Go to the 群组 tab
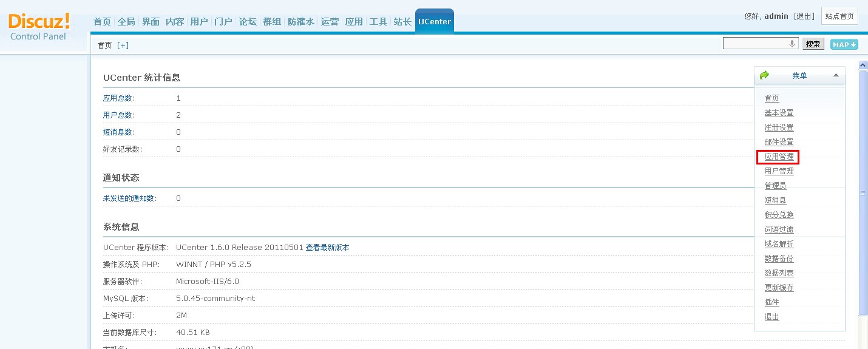This screenshot has height=349, width=868. pos(272,22)
